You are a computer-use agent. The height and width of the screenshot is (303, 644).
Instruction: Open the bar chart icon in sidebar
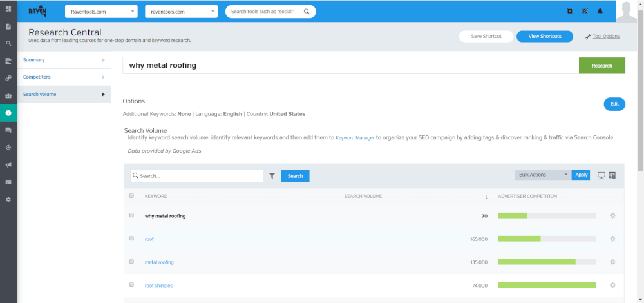click(8, 61)
